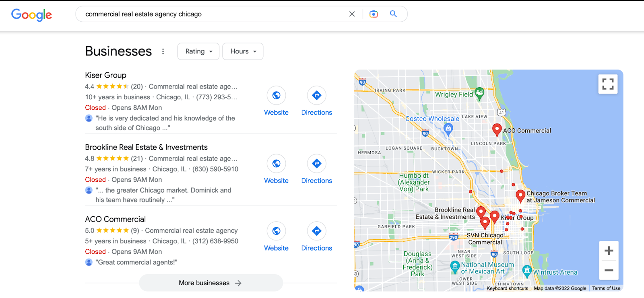Click the More businesses button
The width and height of the screenshot is (644, 298).
(x=211, y=283)
